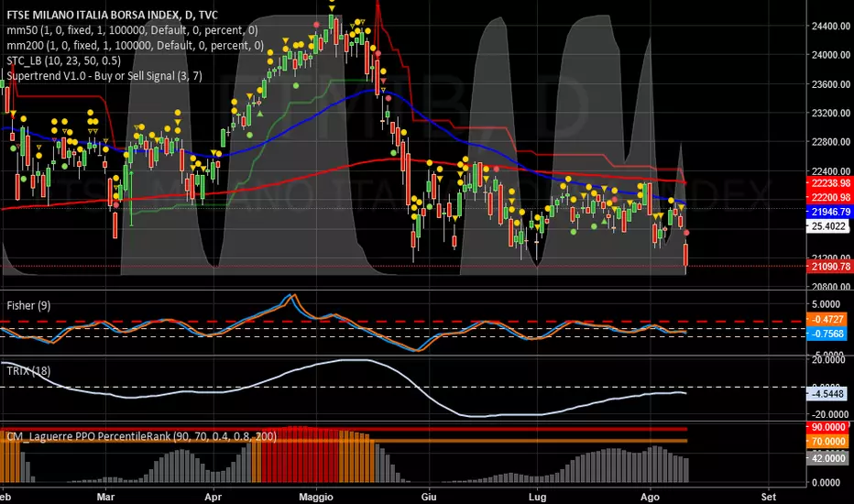This screenshot has height=504, width=854.
Task: Click the Ago label on time axis
Action: click(650, 497)
